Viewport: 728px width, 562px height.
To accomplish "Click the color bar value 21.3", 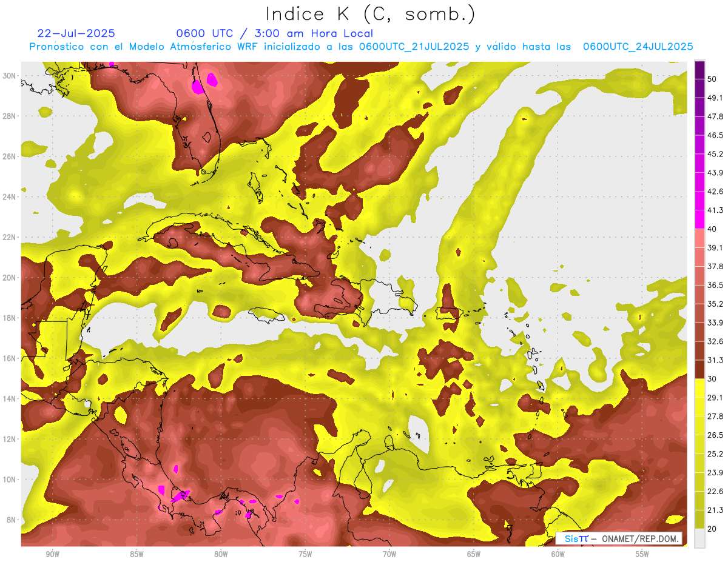I will pos(715,510).
